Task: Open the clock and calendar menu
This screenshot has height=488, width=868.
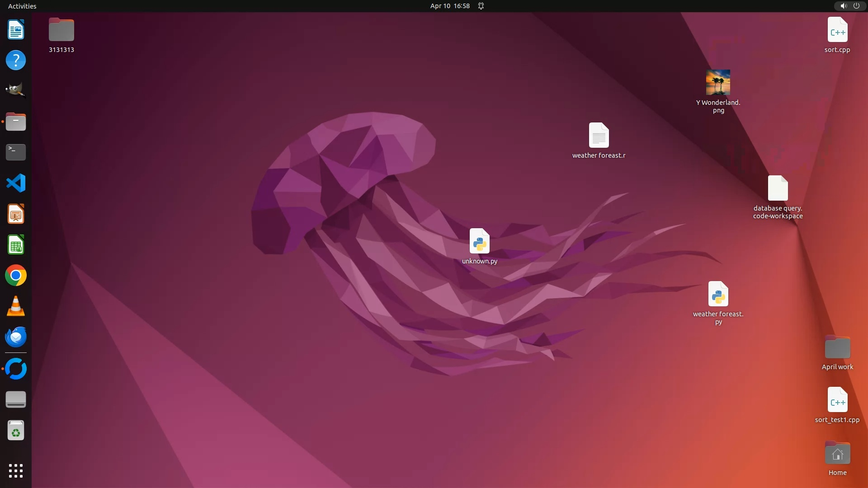Action: coord(449,6)
